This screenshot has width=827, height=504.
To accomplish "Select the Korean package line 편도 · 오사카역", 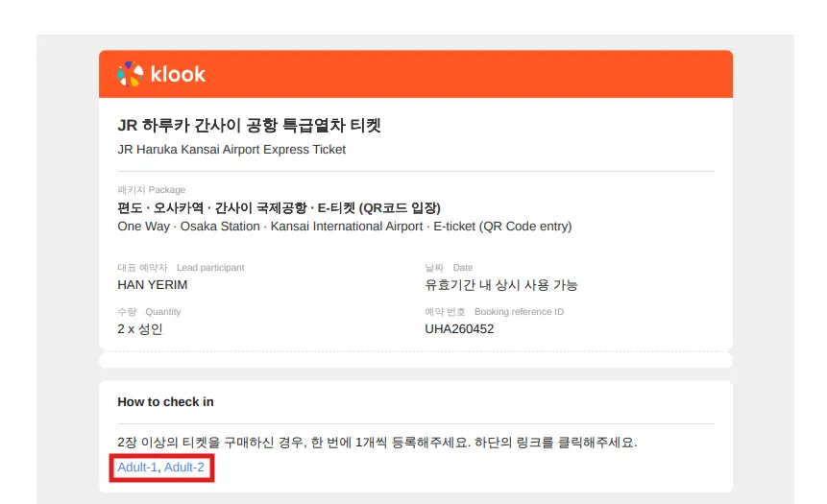I will click(x=279, y=207).
